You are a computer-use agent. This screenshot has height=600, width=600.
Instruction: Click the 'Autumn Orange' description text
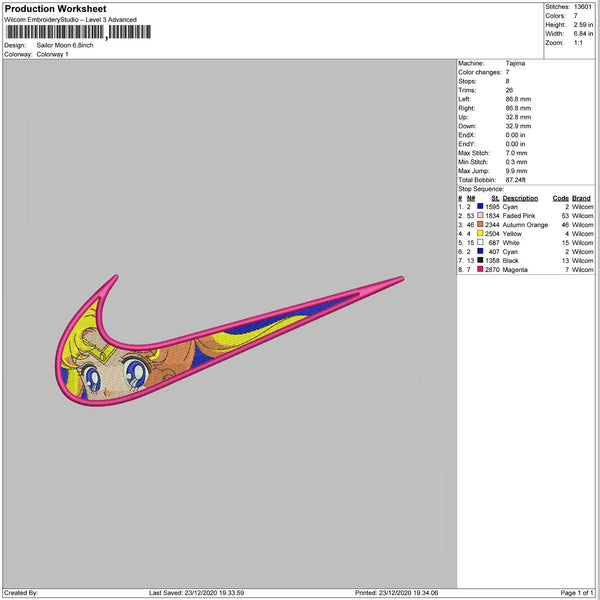coord(525,225)
